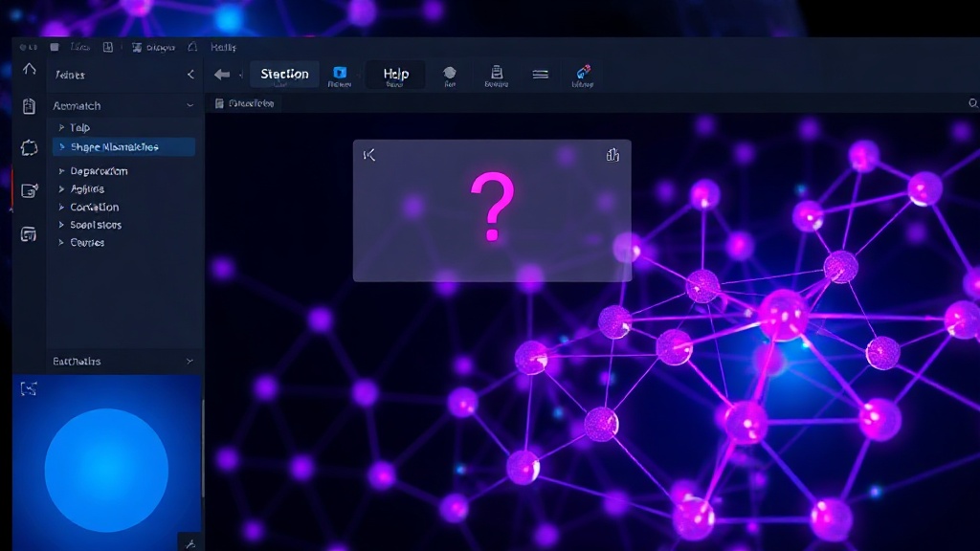Click the edit note icon in the left sidebar

click(30, 190)
